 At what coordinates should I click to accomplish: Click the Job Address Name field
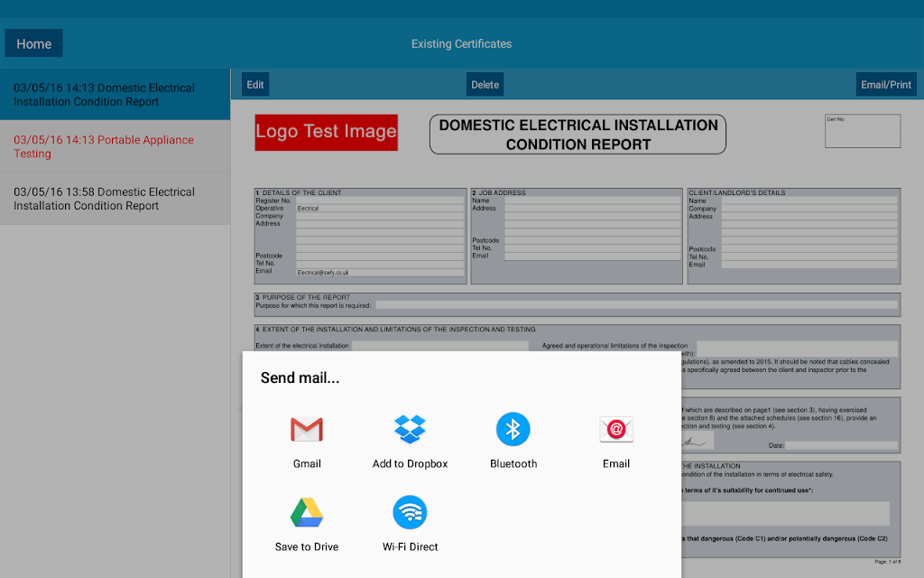pos(593,200)
